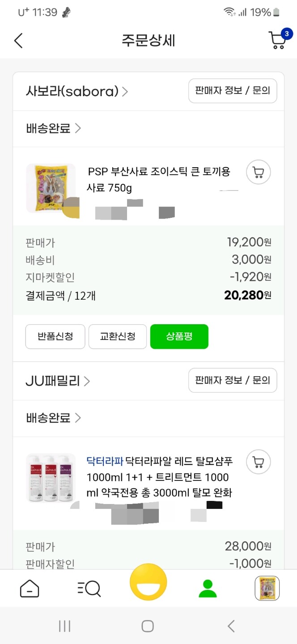Open first 배송완료 delivery status details
297x644 pixels.
point(54,129)
